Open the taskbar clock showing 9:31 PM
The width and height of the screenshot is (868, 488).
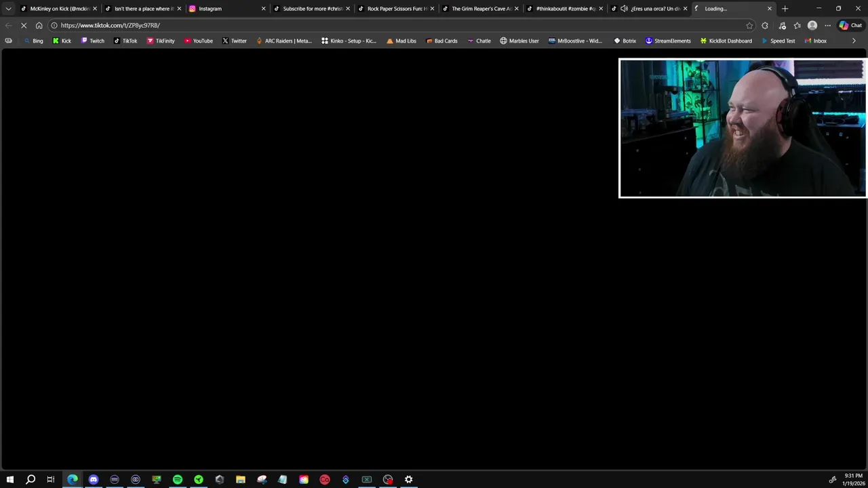(854, 479)
